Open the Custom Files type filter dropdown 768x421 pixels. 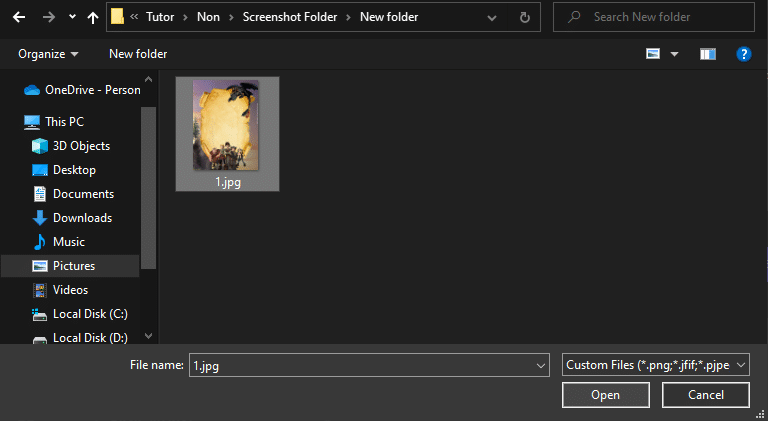pos(655,365)
